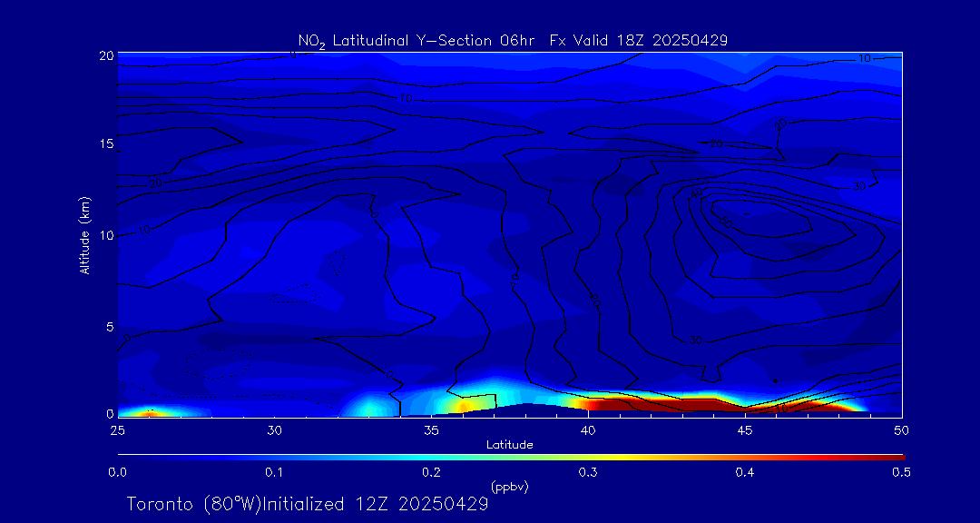Image resolution: width=980 pixels, height=523 pixels.
Task: Click the Altitude (km) y-axis label
Action: tap(85, 234)
